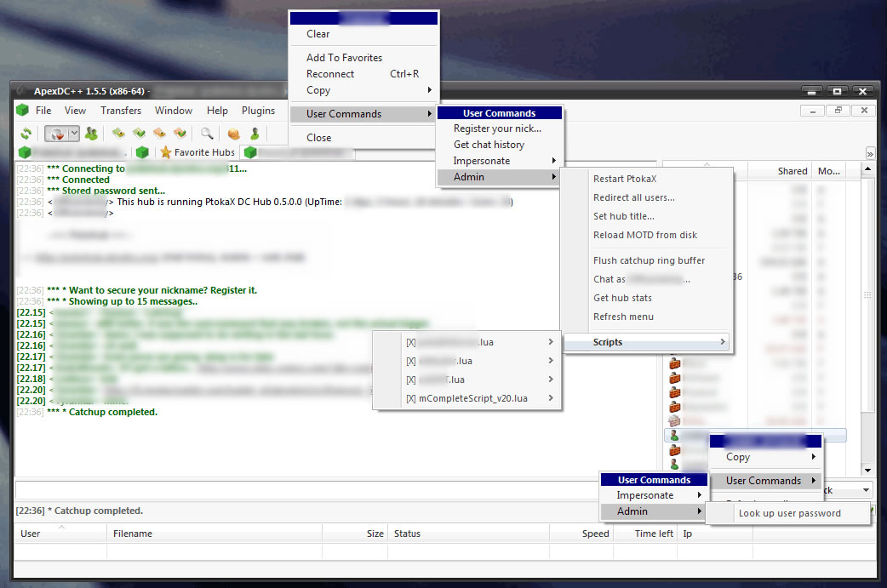Open the two-people users toolbar icon
This screenshot has width=887, height=588.
pyautogui.click(x=91, y=134)
